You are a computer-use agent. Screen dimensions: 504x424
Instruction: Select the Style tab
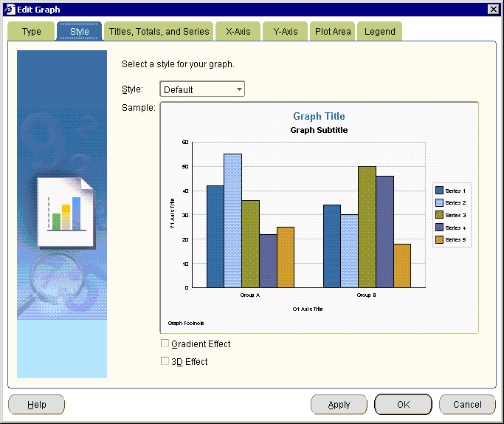point(80,32)
